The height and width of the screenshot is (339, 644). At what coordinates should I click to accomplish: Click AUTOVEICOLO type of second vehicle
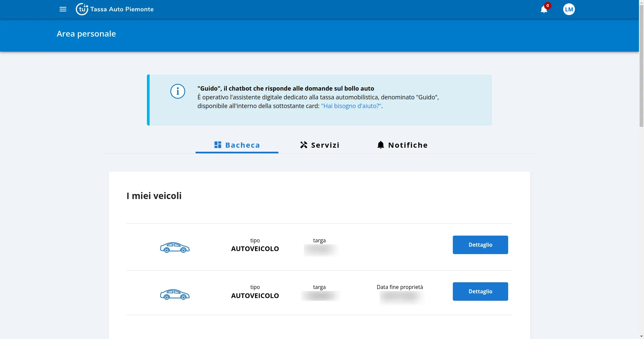tap(255, 296)
